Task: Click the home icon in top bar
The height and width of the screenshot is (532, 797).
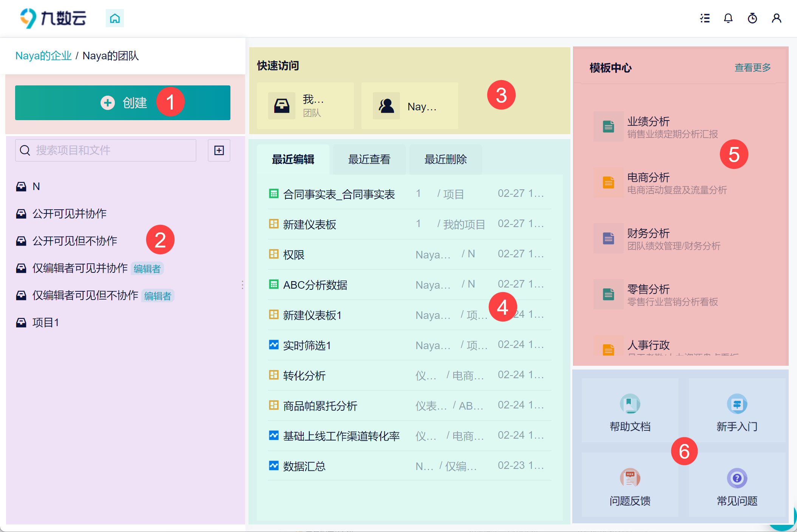Action: point(115,18)
